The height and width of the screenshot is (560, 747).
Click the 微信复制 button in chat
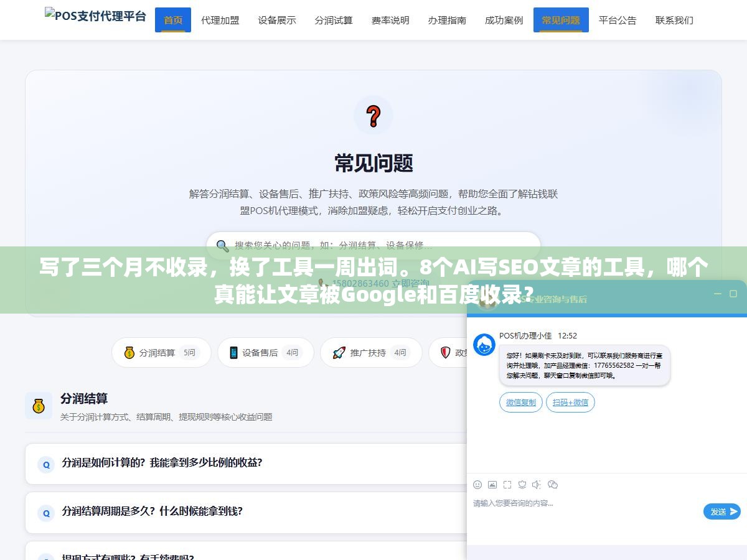(x=521, y=403)
